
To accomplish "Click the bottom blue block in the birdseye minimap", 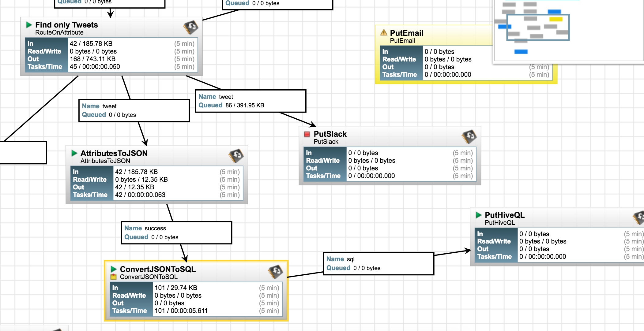I will [x=521, y=52].
